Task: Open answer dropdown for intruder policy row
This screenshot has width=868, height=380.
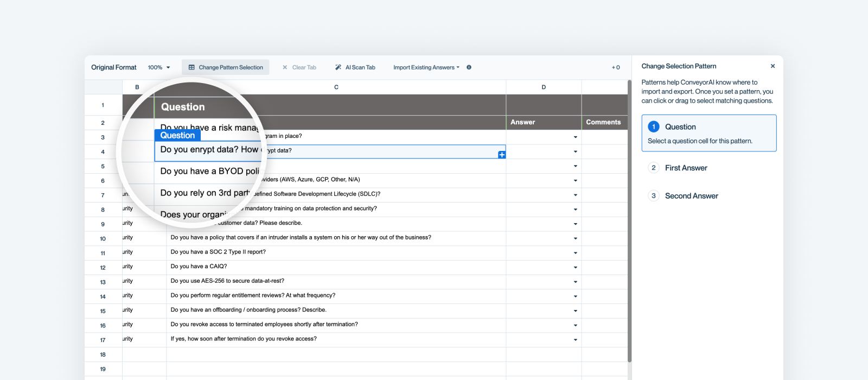Action: [x=576, y=238]
